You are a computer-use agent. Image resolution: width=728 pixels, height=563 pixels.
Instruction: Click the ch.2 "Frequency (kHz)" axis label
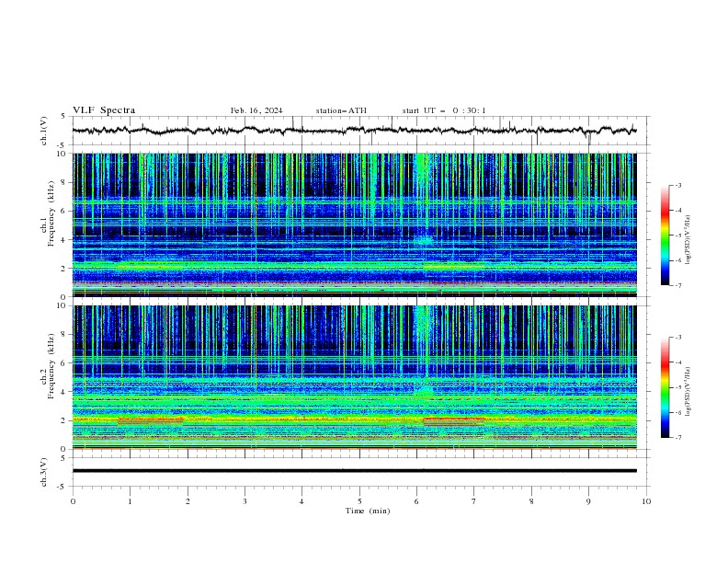point(51,366)
